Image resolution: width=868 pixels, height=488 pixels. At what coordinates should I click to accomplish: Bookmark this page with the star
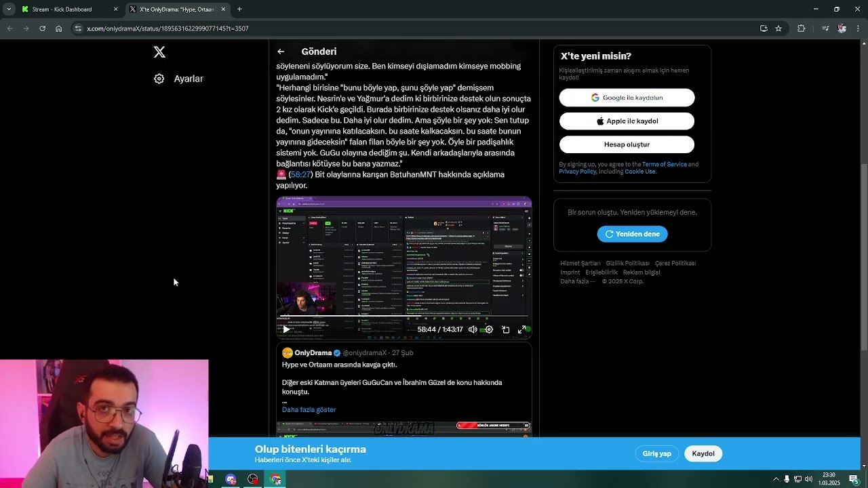[778, 28]
